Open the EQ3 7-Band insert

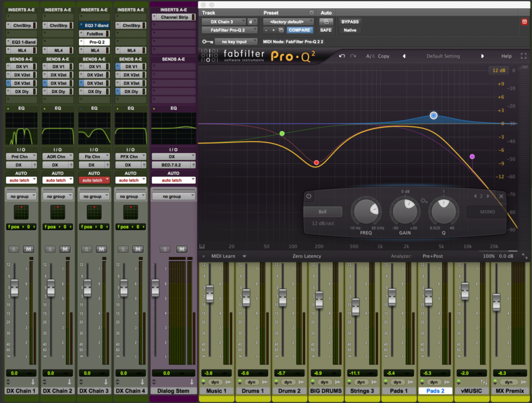coord(94,25)
